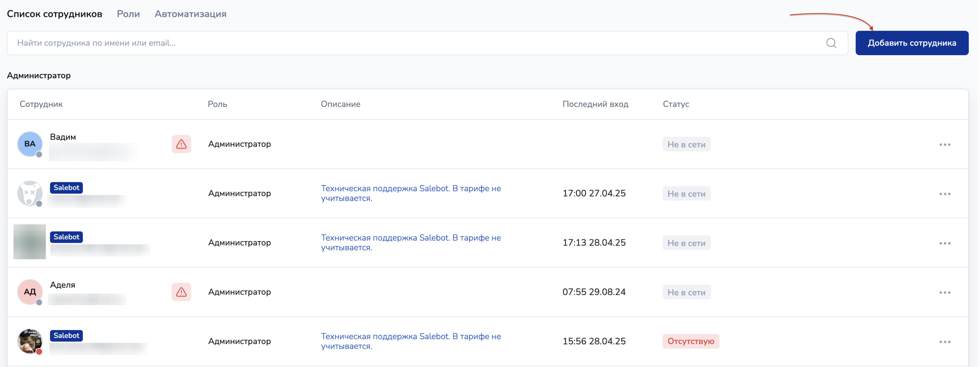Click the ВА avatar of Вадим

click(30, 144)
